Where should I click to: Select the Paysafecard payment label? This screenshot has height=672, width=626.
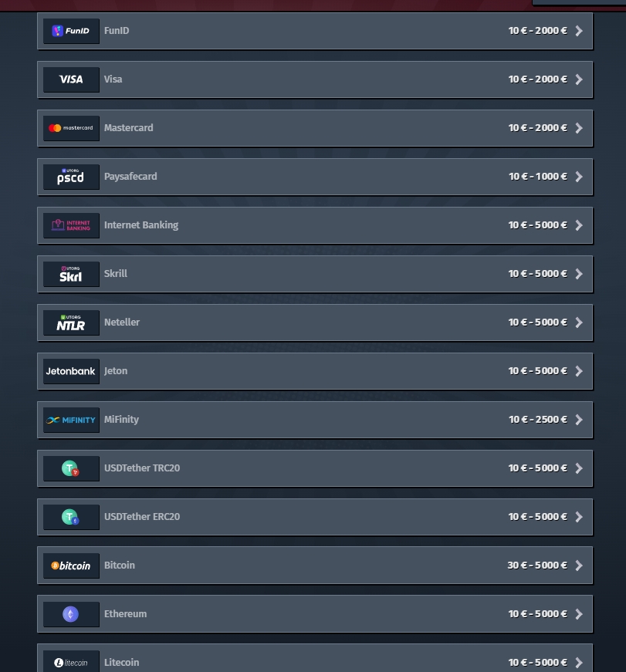tap(130, 177)
